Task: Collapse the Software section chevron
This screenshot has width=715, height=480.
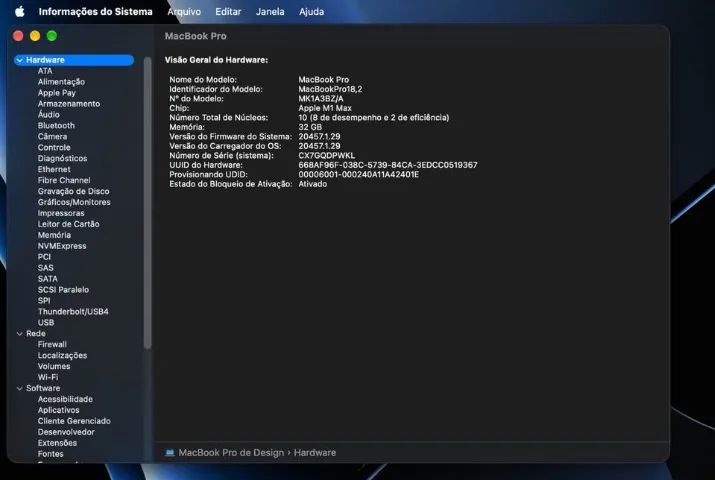Action: coord(20,388)
